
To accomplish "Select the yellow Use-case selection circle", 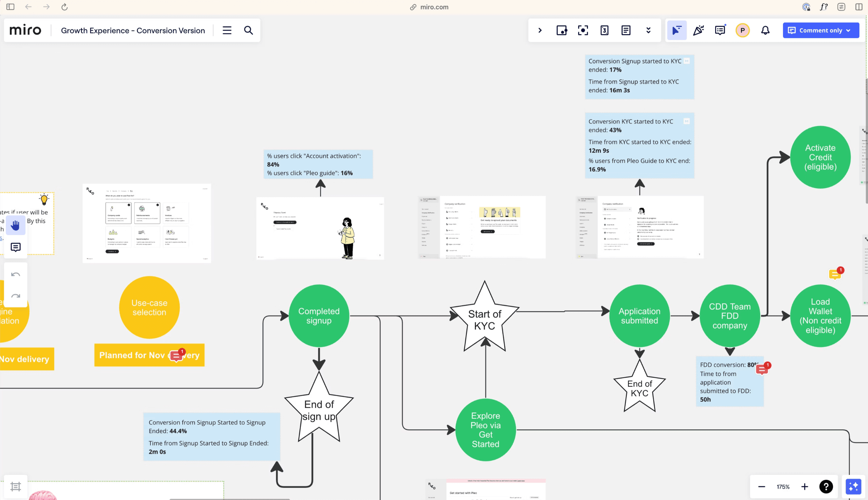I will click(x=149, y=307).
